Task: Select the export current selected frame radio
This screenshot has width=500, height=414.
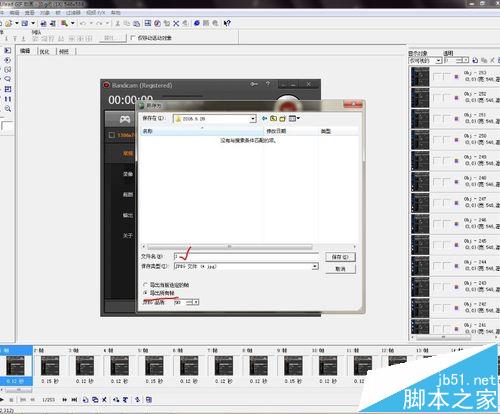Action: click(x=145, y=285)
